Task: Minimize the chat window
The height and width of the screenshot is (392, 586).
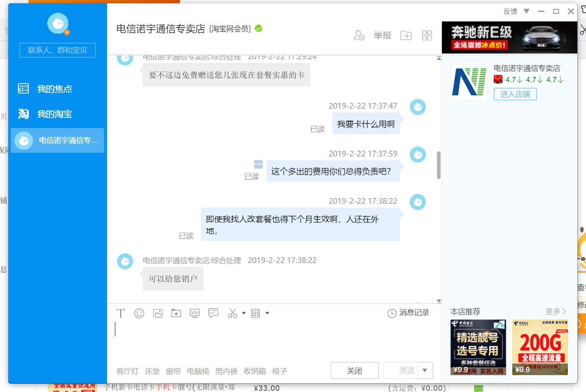Action: pyautogui.click(x=541, y=12)
